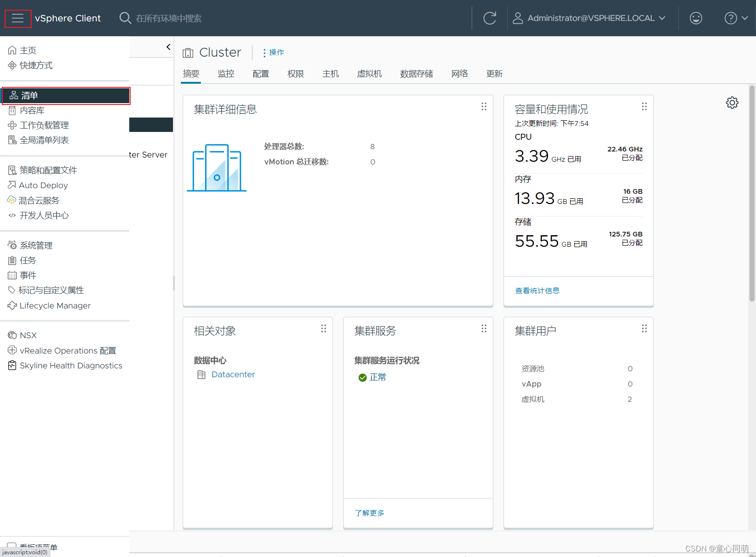Viewport: 756px width, 557px height.
Task: Open 集群服务 card options dots
Action: click(x=484, y=328)
